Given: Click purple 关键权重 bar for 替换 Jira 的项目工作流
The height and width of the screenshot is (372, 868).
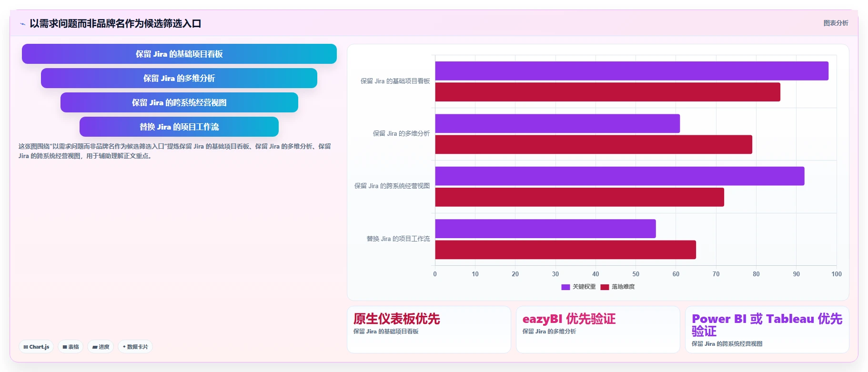Looking at the screenshot, I should coord(545,229).
